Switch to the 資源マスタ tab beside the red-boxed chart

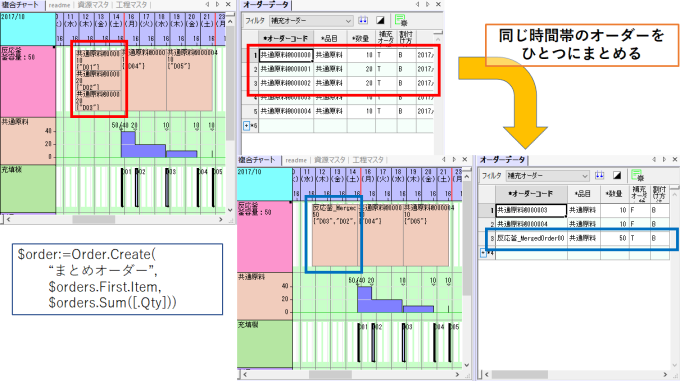[x=93, y=5]
